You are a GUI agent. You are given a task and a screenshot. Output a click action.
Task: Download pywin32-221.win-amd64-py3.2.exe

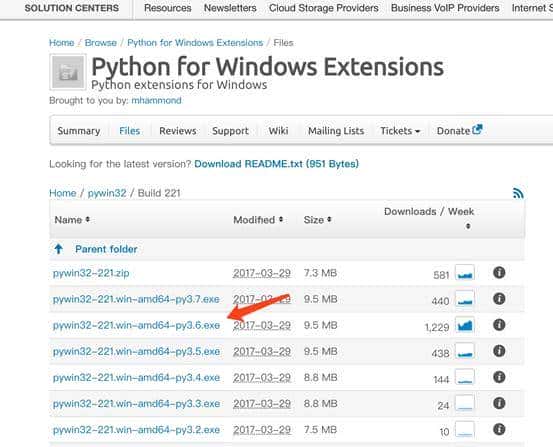(136, 430)
